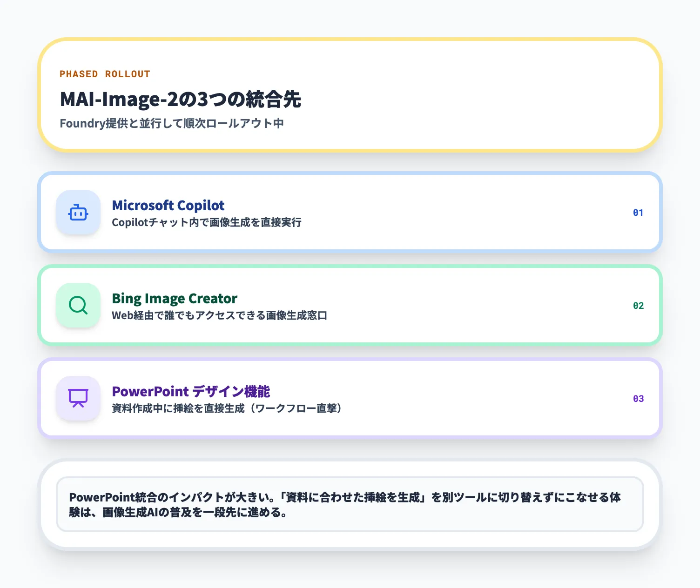Click number marker 02
The width and height of the screenshot is (700, 588).
click(638, 306)
